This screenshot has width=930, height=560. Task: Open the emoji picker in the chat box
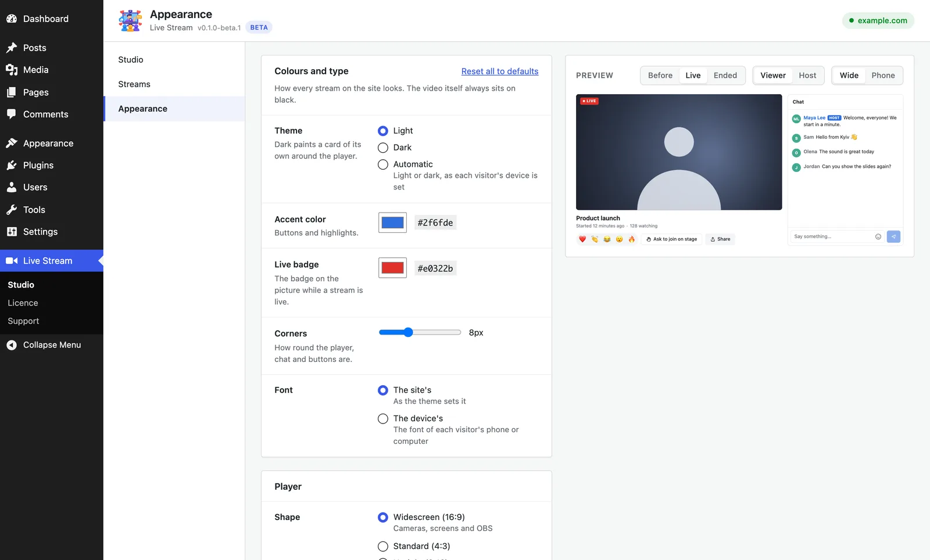[878, 236]
